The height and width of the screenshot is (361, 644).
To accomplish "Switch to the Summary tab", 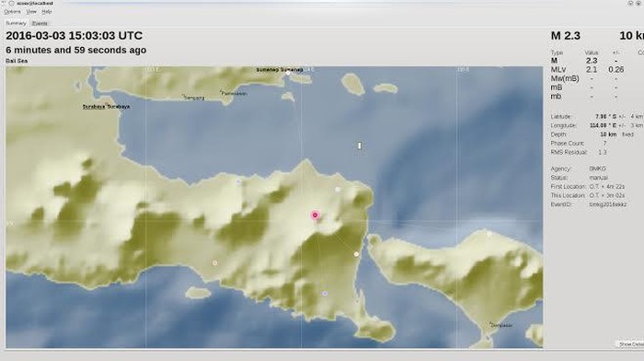I will coord(16,23).
